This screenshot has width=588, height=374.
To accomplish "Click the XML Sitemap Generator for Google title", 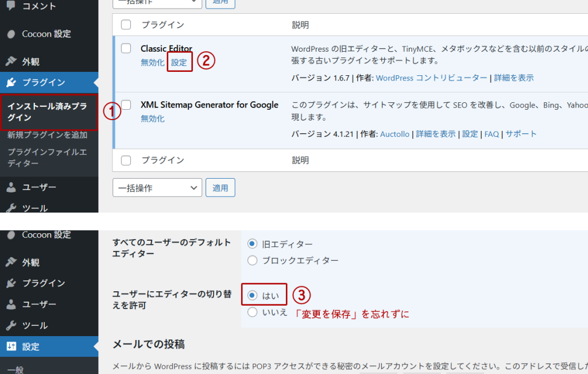I will [210, 105].
